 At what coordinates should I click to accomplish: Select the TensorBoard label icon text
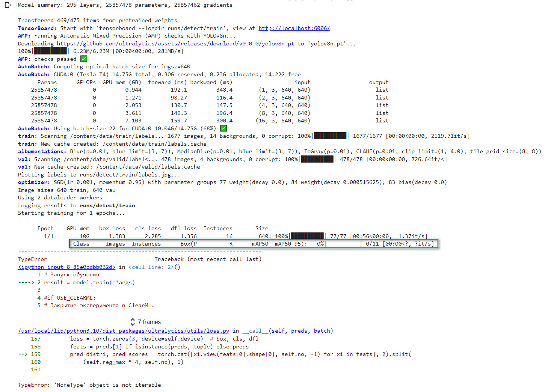pos(37,28)
